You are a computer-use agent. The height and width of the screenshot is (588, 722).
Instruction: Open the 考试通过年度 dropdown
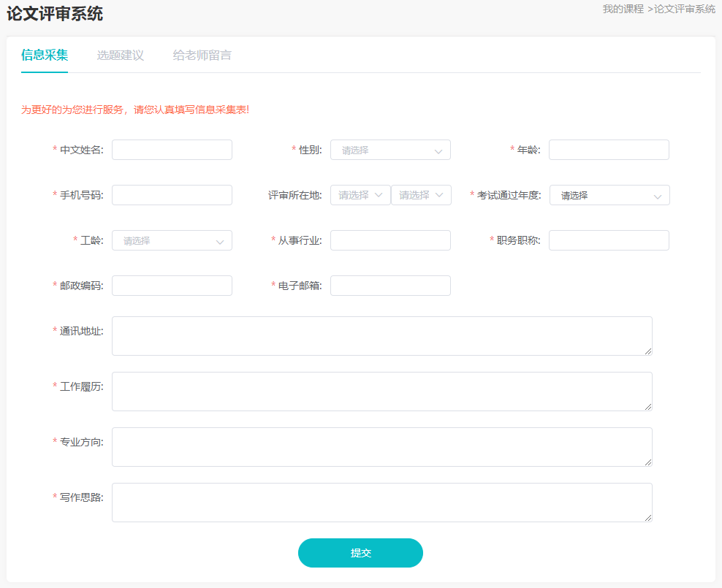click(x=609, y=195)
